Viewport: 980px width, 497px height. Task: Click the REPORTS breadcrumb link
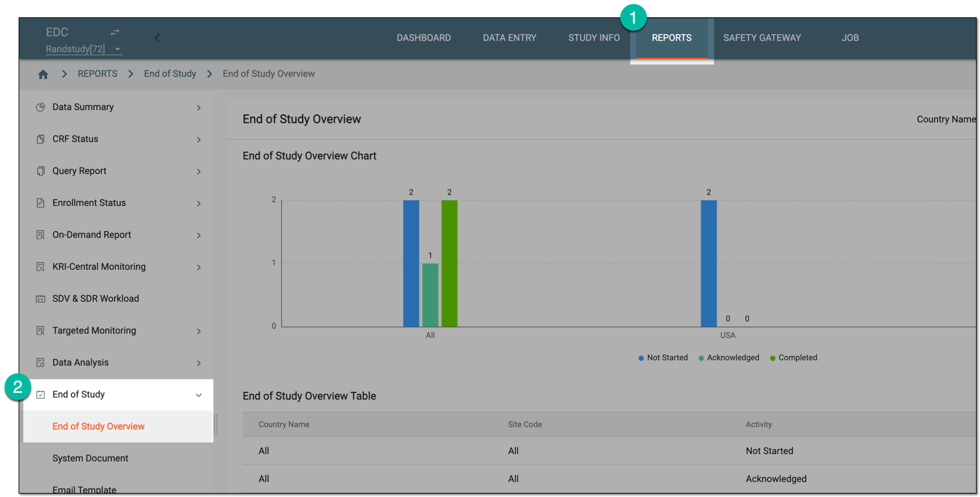[97, 74]
